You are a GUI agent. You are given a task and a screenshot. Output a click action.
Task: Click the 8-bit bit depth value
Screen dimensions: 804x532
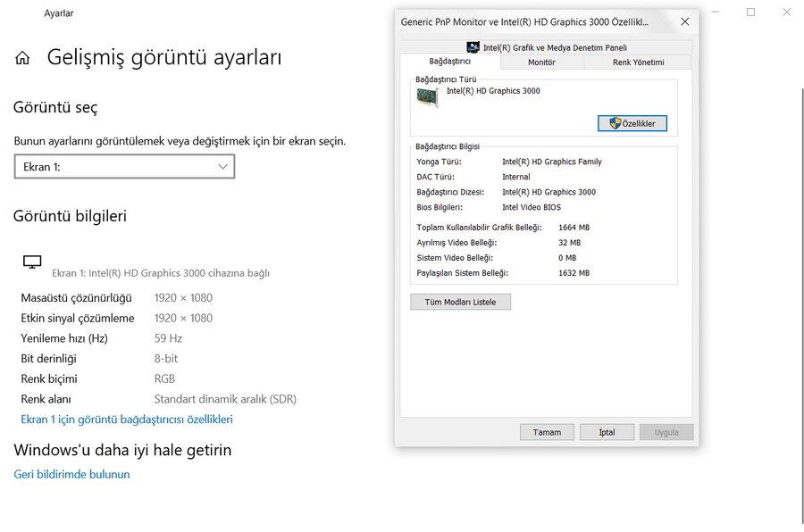[165, 358]
